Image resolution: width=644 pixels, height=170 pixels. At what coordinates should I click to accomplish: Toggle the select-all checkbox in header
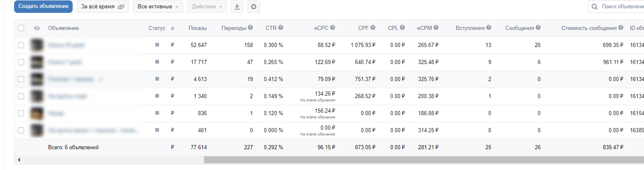click(x=21, y=28)
